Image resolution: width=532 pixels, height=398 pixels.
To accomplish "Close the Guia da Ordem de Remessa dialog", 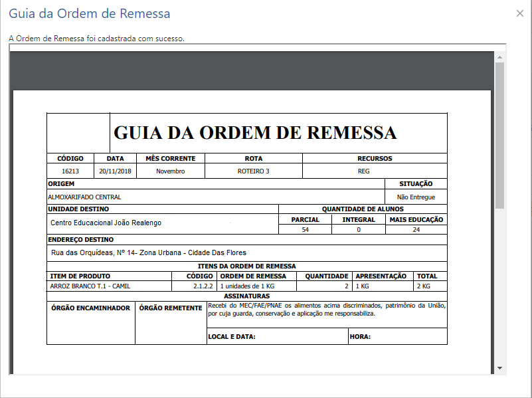I will [520, 13].
